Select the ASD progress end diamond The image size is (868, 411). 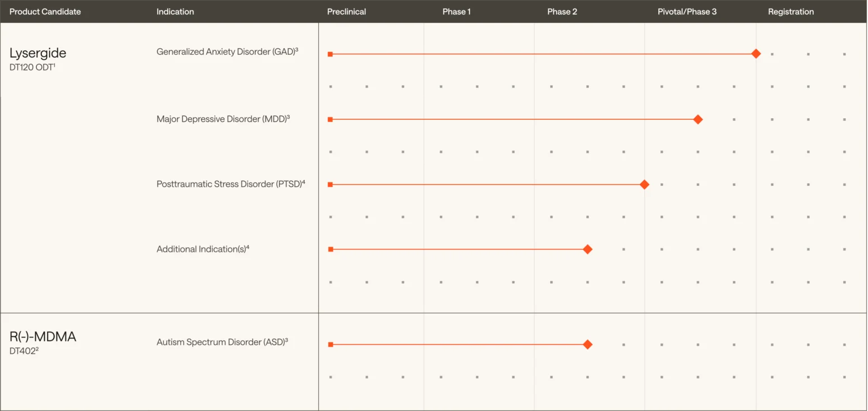587,344
